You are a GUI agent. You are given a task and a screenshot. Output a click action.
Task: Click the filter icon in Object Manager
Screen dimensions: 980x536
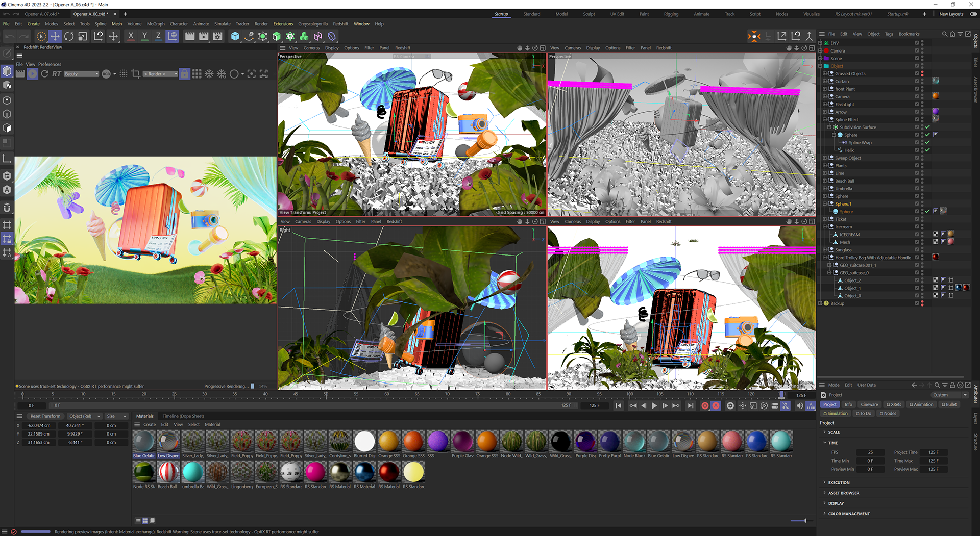tap(960, 34)
